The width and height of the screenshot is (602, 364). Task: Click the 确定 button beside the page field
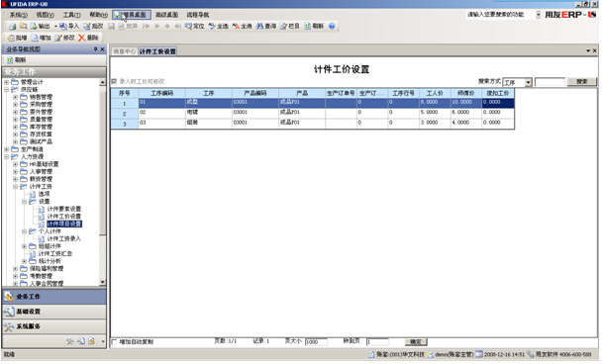tap(416, 342)
